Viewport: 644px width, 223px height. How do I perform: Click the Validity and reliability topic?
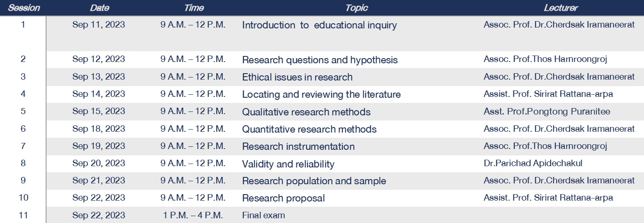tap(288, 164)
